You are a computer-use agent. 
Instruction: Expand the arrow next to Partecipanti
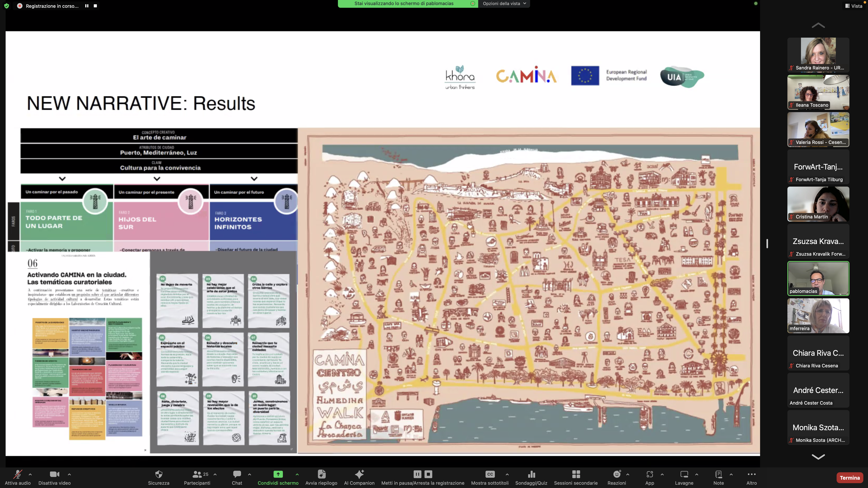215,474
